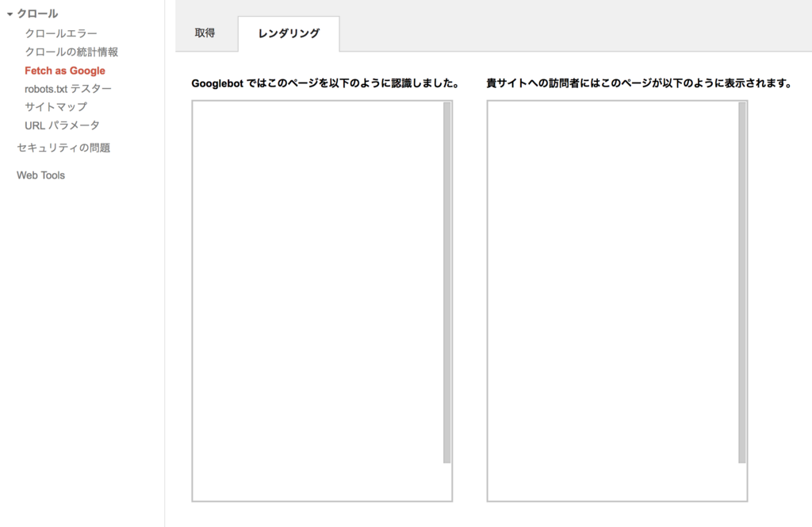Image resolution: width=812 pixels, height=527 pixels.
Task: Select Fetch as Google in sidebar
Action: pos(65,71)
